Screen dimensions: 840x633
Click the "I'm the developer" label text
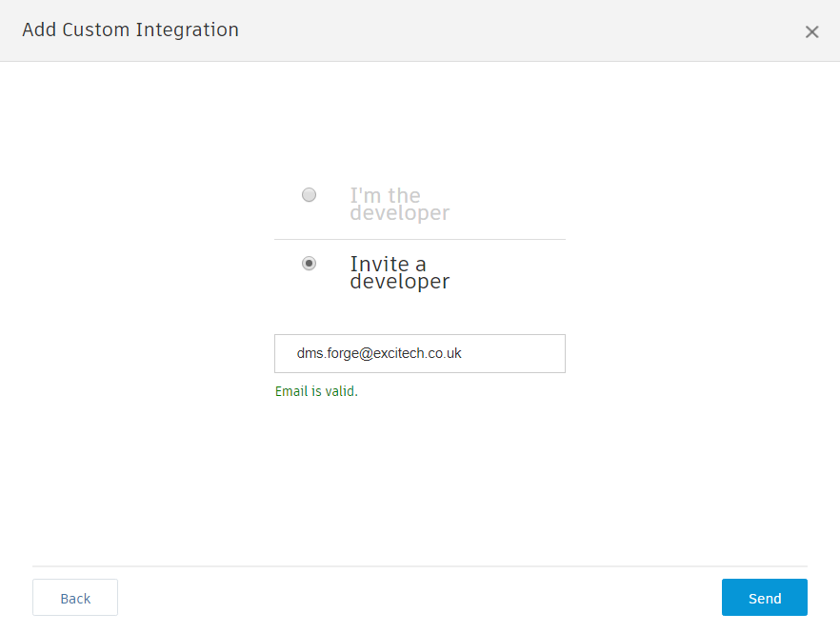tap(399, 205)
